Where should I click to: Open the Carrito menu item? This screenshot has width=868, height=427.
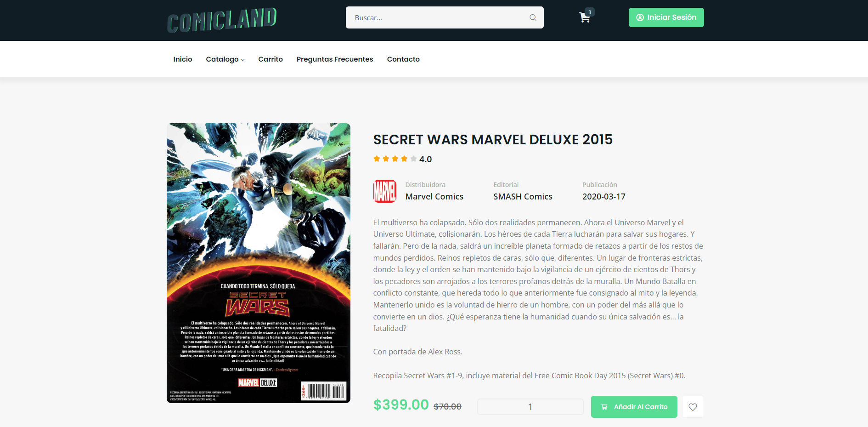point(271,59)
